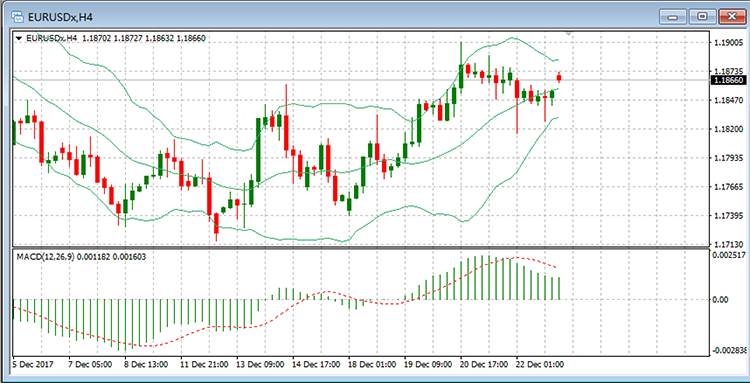
Task: Click the 11 Dec 21:00 time label
Action: tap(205, 364)
